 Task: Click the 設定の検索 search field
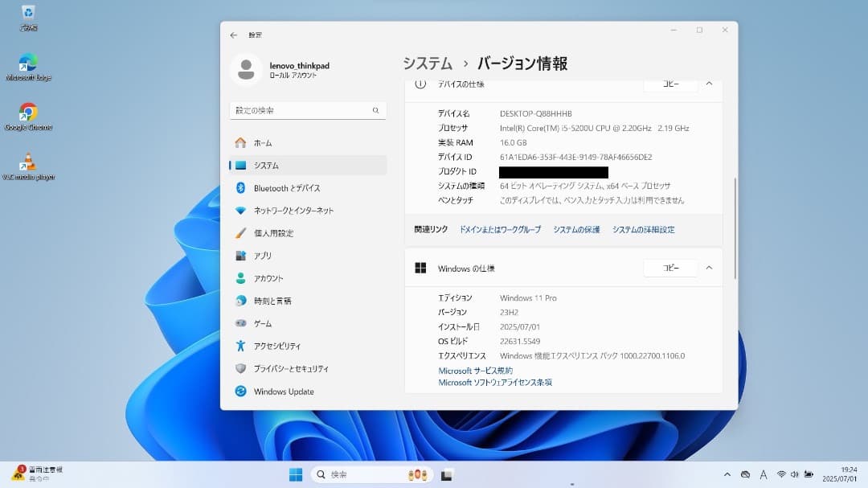tap(308, 110)
